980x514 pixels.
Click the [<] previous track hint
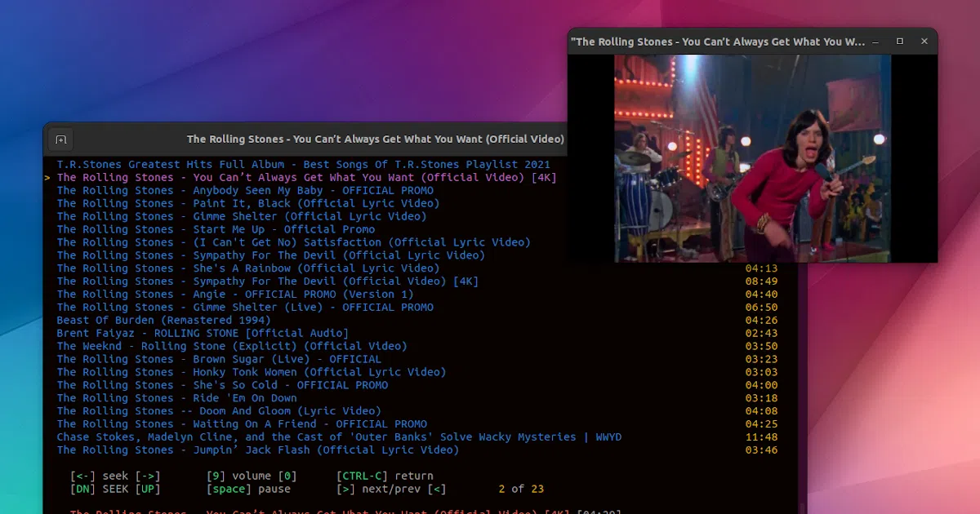tap(438, 490)
